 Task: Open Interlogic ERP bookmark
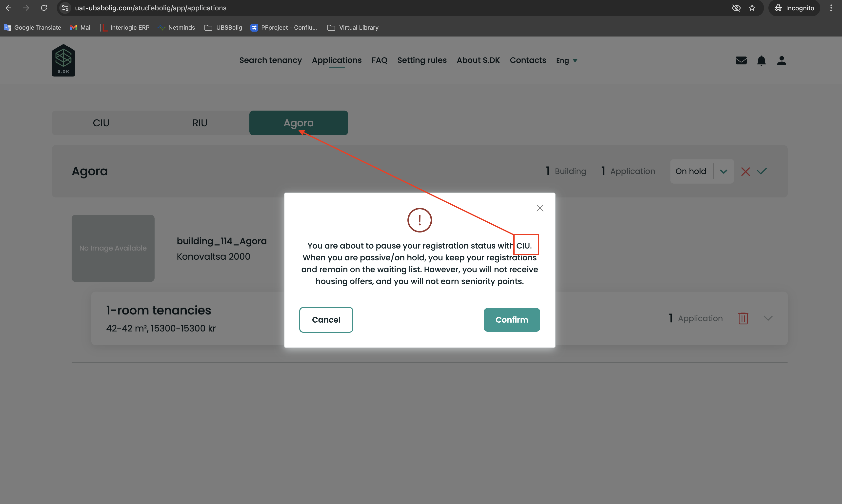click(124, 27)
